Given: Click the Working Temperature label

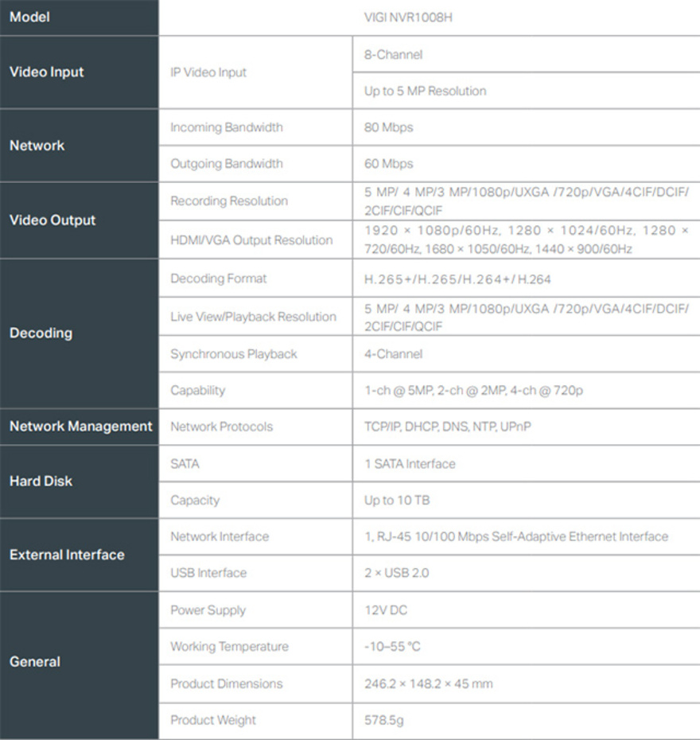Looking at the screenshot, I should (x=229, y=647).
